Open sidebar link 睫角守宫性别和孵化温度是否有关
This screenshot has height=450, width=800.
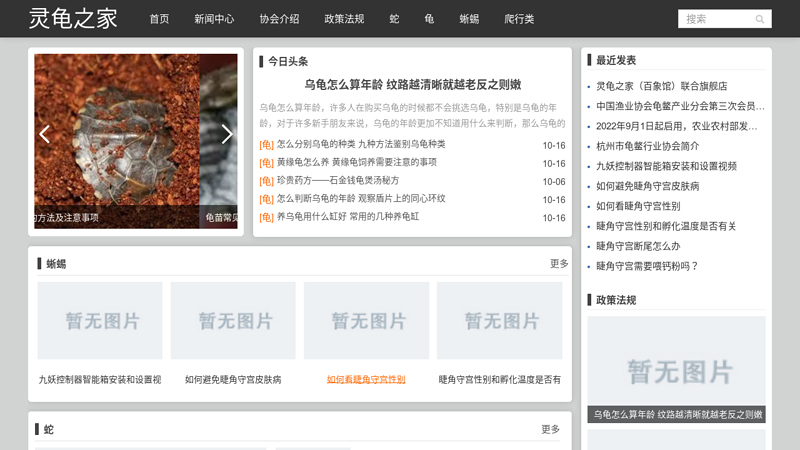click(x=666, y=226)
